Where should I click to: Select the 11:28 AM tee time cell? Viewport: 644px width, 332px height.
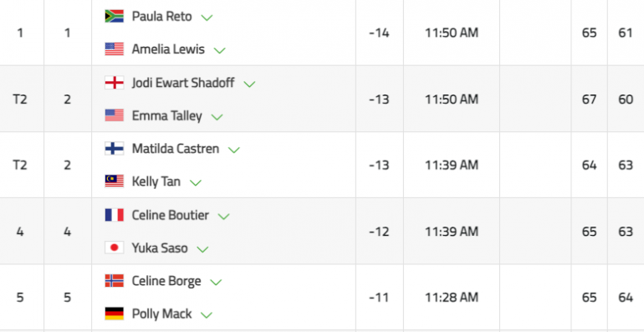[452, 297]
